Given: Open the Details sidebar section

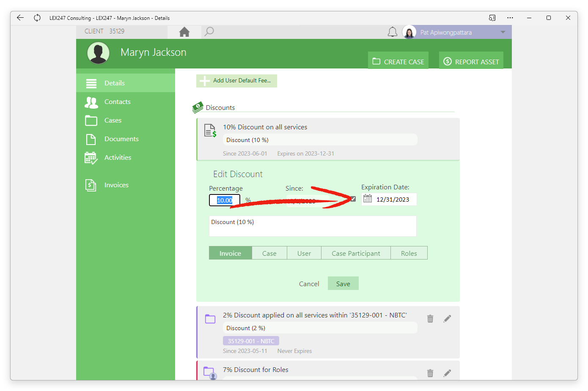Looking at the screenshot, I should [x=126, y=83].
